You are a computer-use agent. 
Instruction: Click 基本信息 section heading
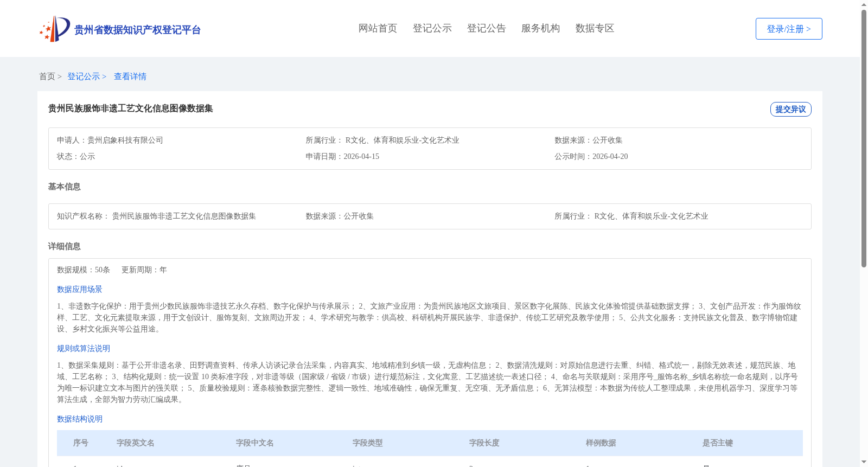tap(64, 187)
